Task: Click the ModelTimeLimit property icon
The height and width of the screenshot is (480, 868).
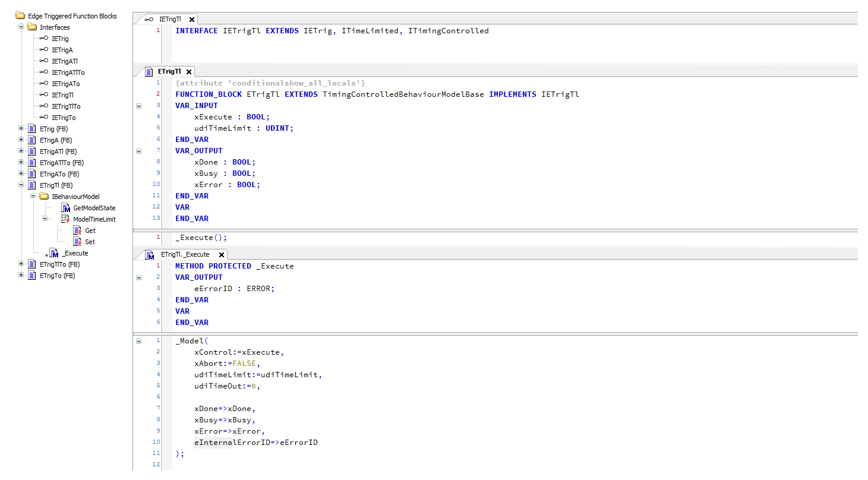Action: (67, 219)
